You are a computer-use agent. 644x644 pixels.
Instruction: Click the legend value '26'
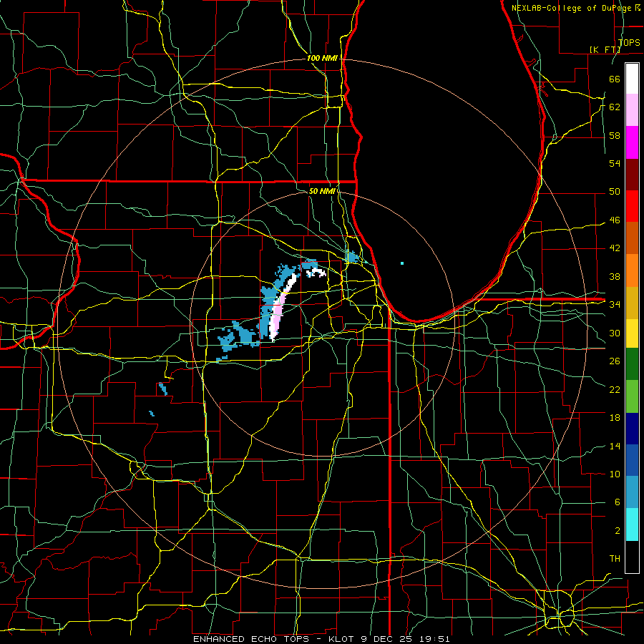[x=615, y=361]
